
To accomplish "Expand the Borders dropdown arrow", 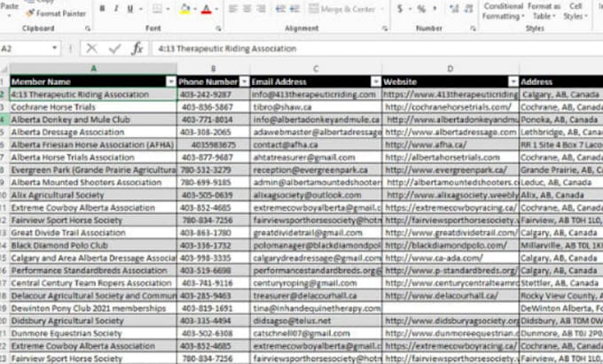I will 168,9.
